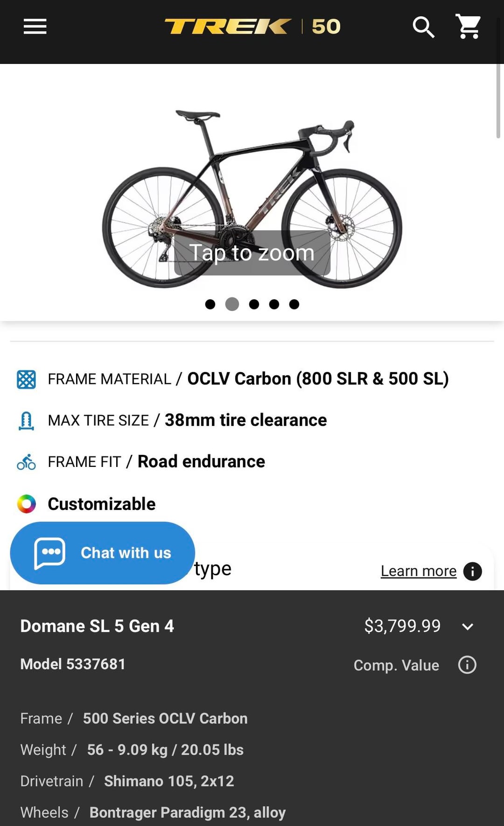Image resolution: width=504 pixels, height=826 pixels.
Task: Select the third image carousel dot
Action: point(254,304)
